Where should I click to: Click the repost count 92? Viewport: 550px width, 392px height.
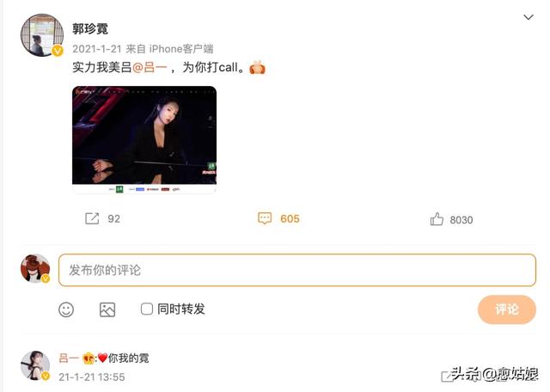coord(113,219)
